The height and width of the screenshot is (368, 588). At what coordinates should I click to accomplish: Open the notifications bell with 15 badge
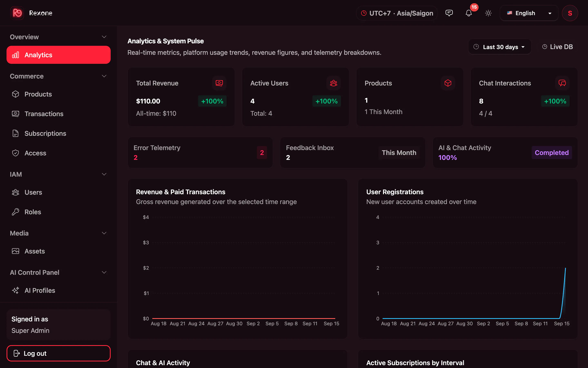pos(469,13)
